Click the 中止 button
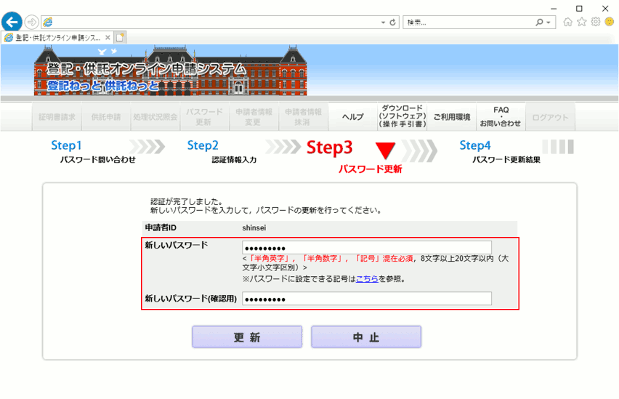 pyautogui.click(x=366, y=337)
